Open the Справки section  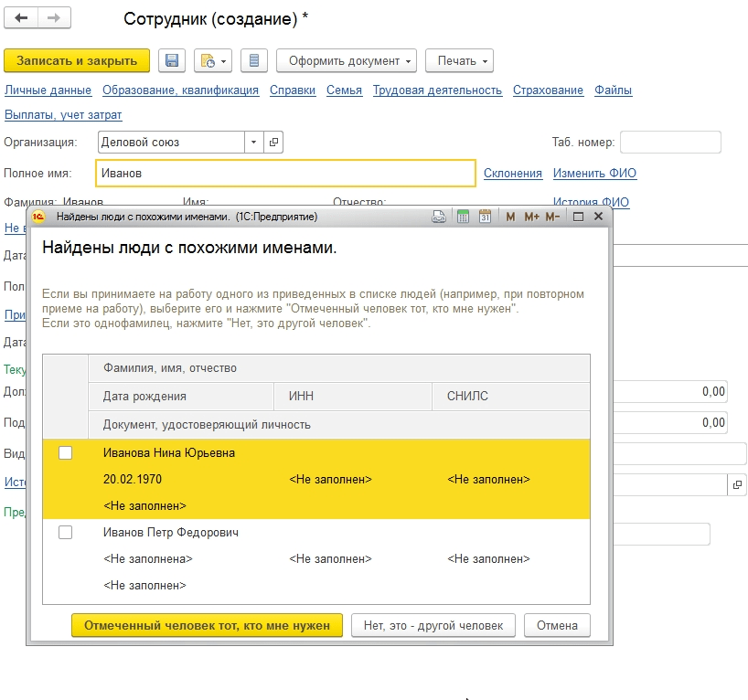293,90
